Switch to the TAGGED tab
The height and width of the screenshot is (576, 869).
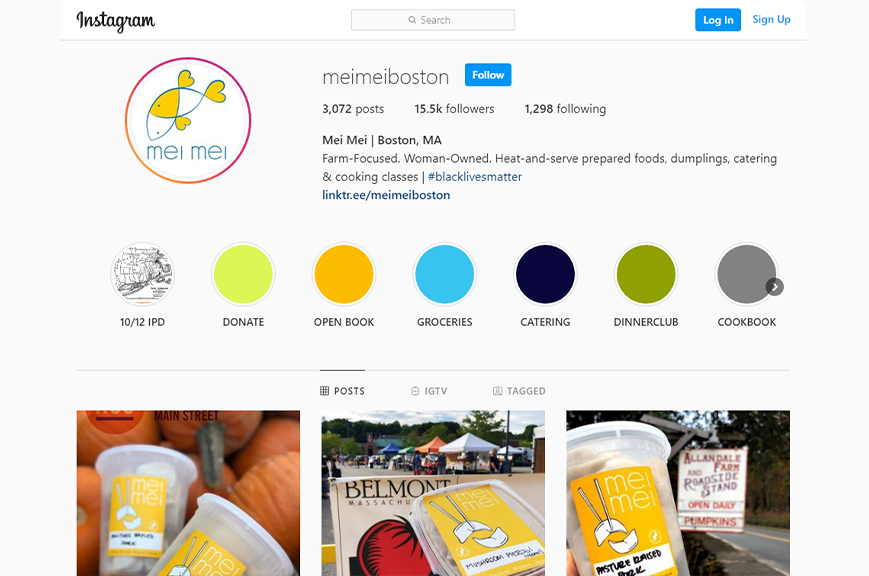click(519, 391)
